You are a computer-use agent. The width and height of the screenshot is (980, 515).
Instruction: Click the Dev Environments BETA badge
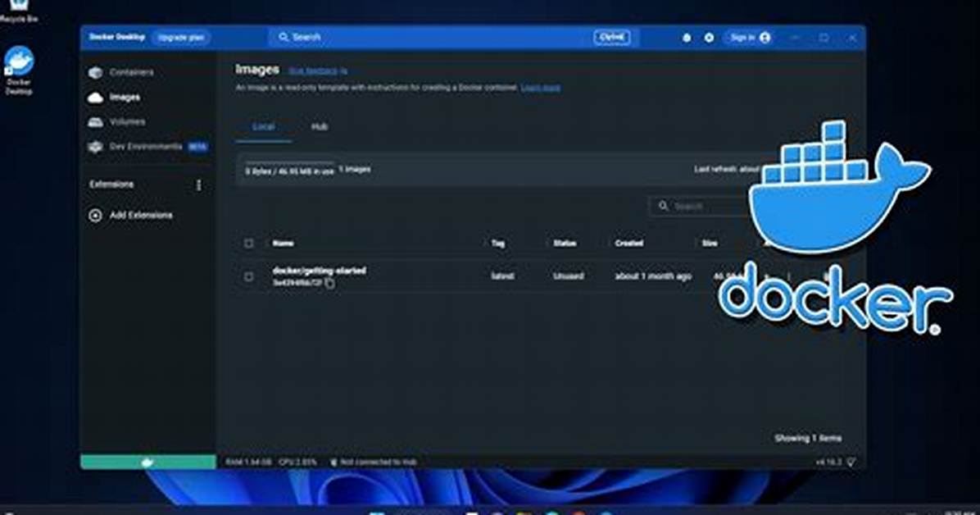point(197,147)
